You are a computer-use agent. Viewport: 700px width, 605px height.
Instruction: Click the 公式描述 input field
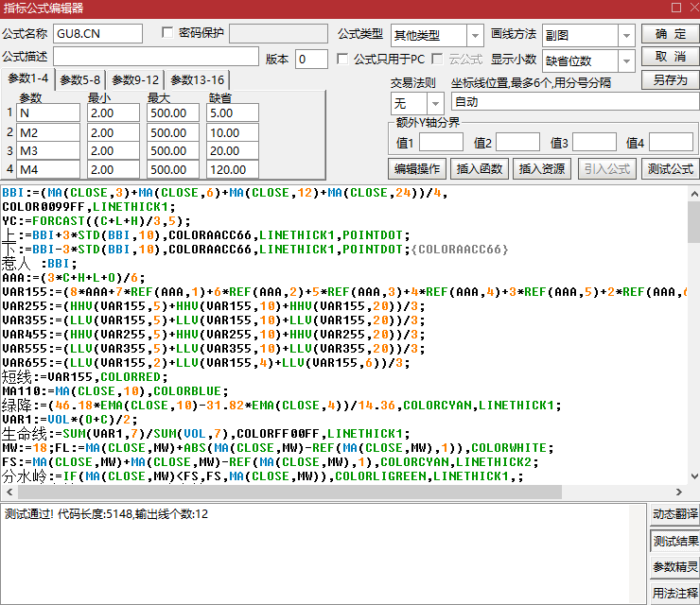coord(156,57)
